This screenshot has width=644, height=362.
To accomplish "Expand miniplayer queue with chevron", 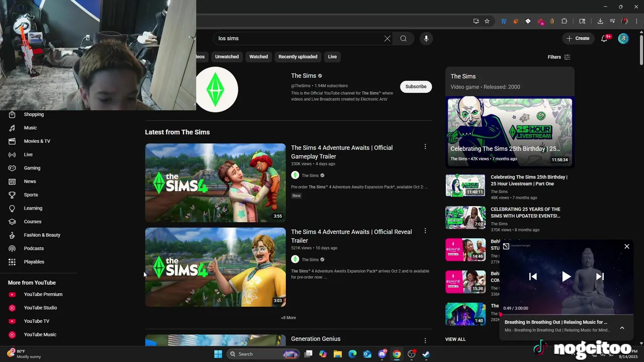I will [622, 328].
